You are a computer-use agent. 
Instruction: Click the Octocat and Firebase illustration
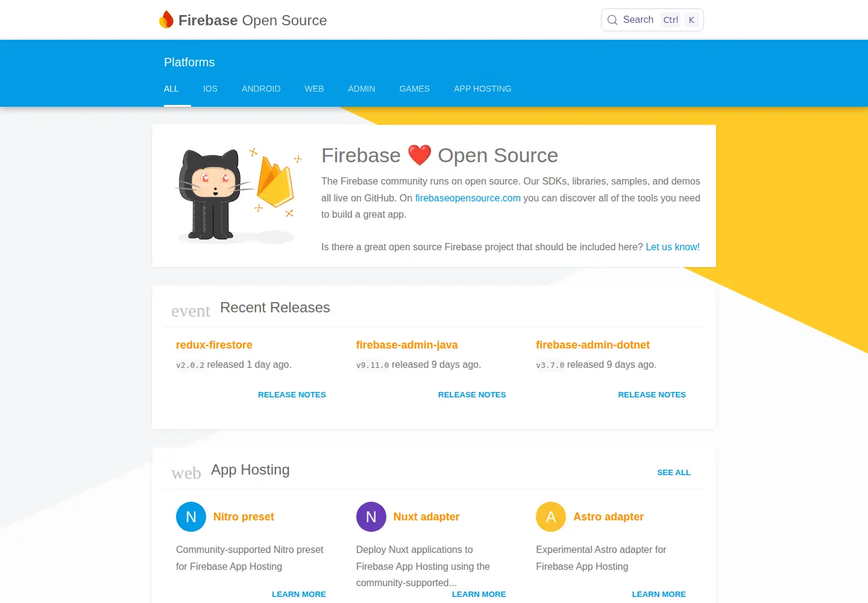239,195
